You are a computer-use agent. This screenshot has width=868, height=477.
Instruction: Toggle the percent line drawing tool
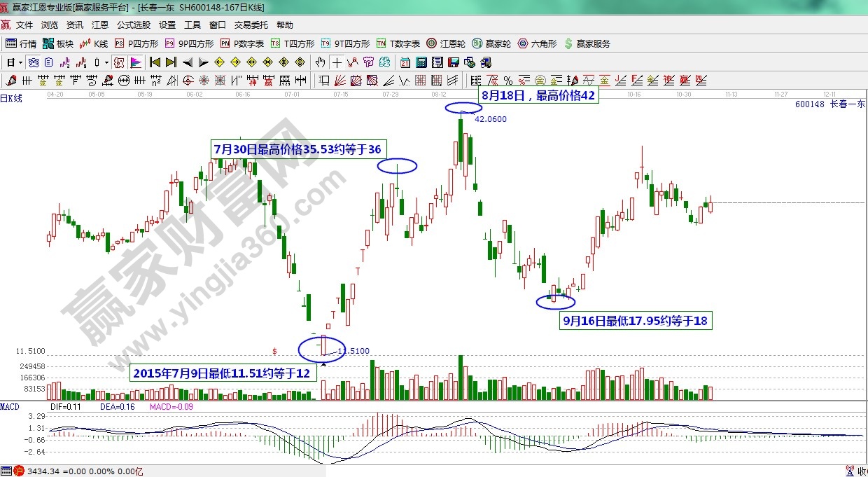tap(507, 80)
